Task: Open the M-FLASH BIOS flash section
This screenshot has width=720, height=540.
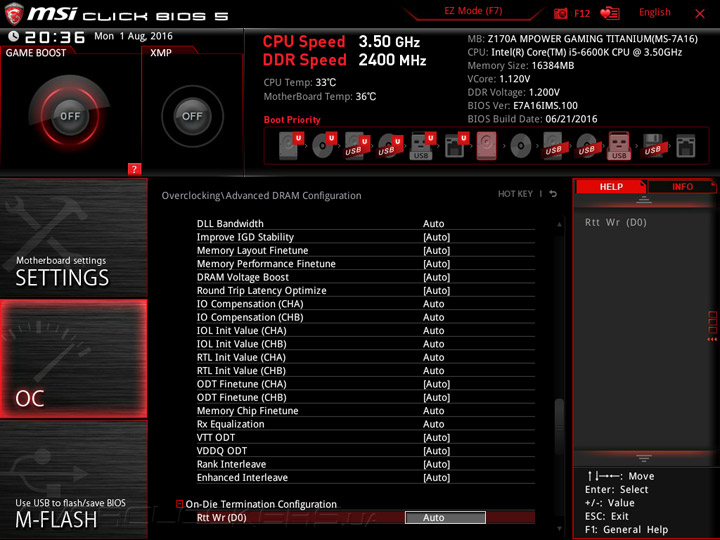Action: click(x=73, y=479)
